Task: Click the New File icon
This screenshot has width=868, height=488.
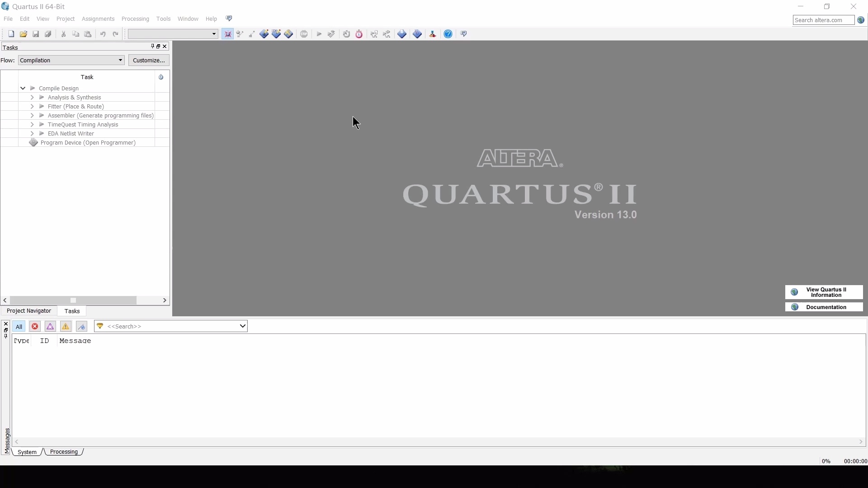Action: coord(11,34)
